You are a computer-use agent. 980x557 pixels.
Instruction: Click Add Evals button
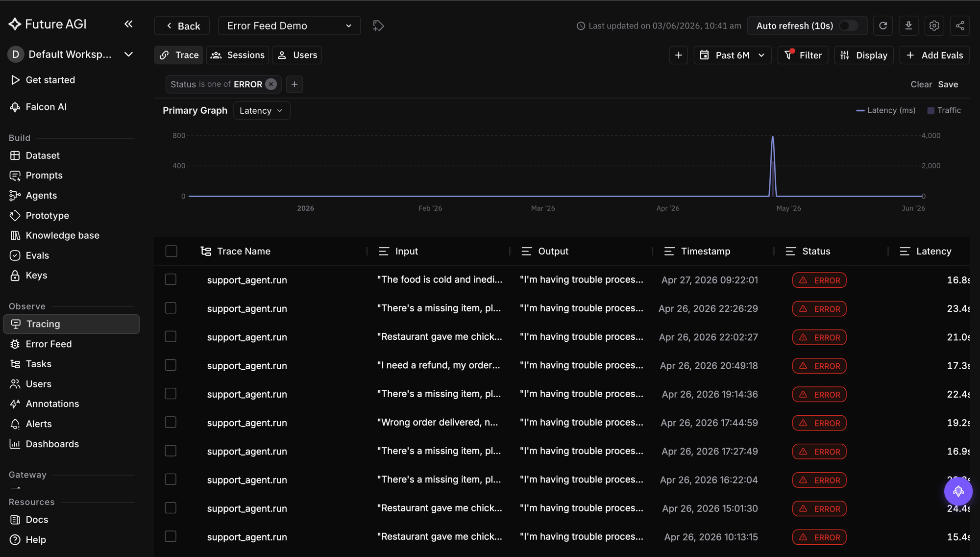point(934,55)
